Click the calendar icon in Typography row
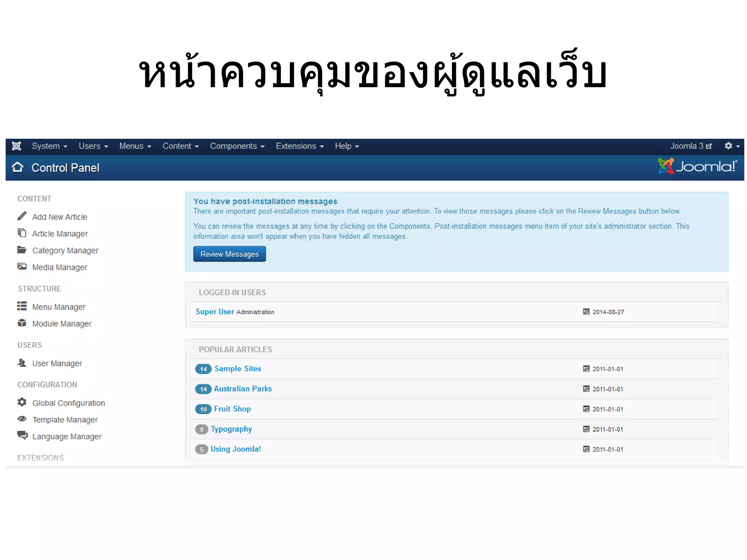The width and height of the screenshot is (747, 560). pyautogui.click(x=586, y=429)
